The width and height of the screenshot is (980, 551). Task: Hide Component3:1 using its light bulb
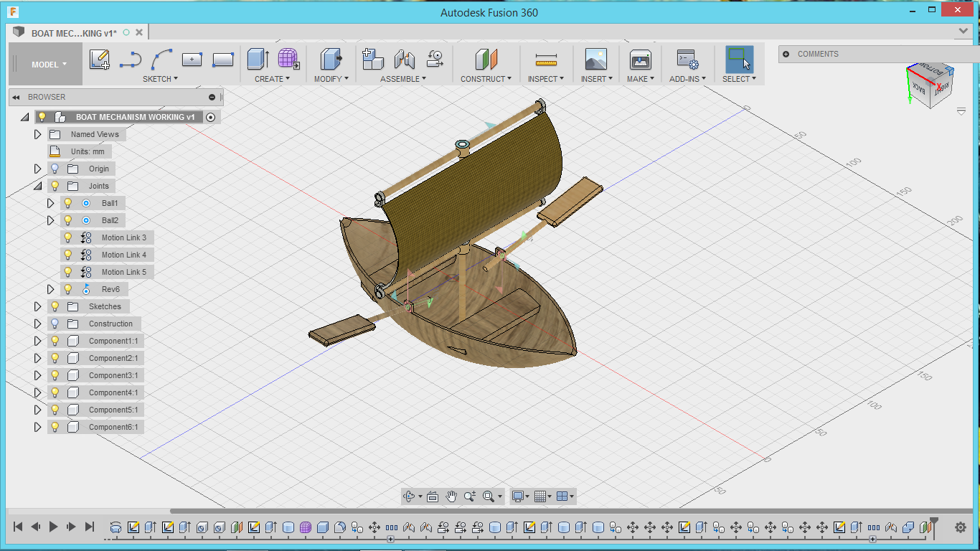(55, 375)
